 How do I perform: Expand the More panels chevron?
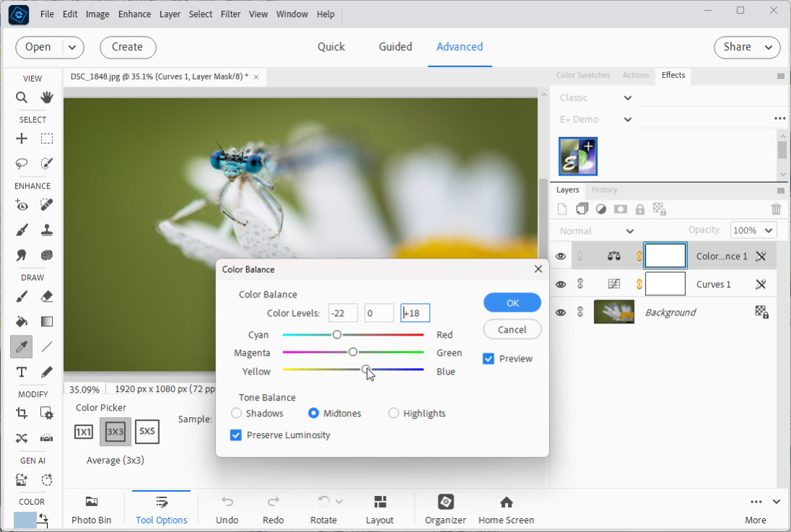point(777,502)
